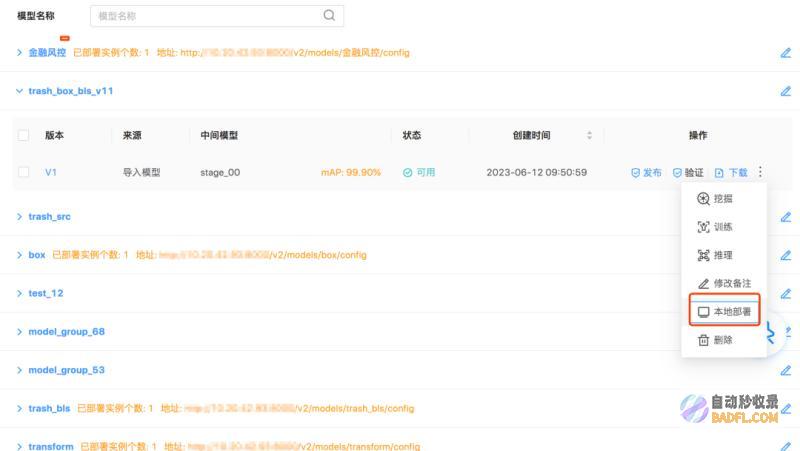Click the search magnifier icon in the model name field

(329, 15)
